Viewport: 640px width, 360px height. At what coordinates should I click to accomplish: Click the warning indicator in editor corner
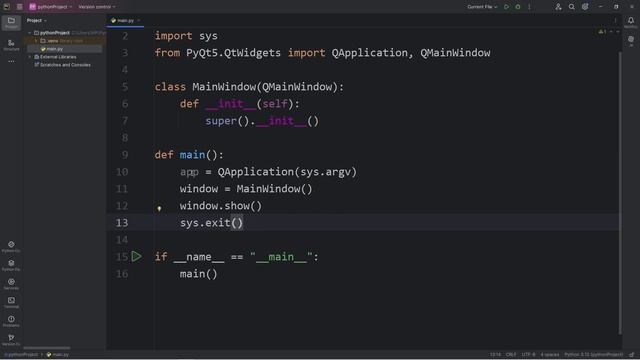[x=602, y=31]
